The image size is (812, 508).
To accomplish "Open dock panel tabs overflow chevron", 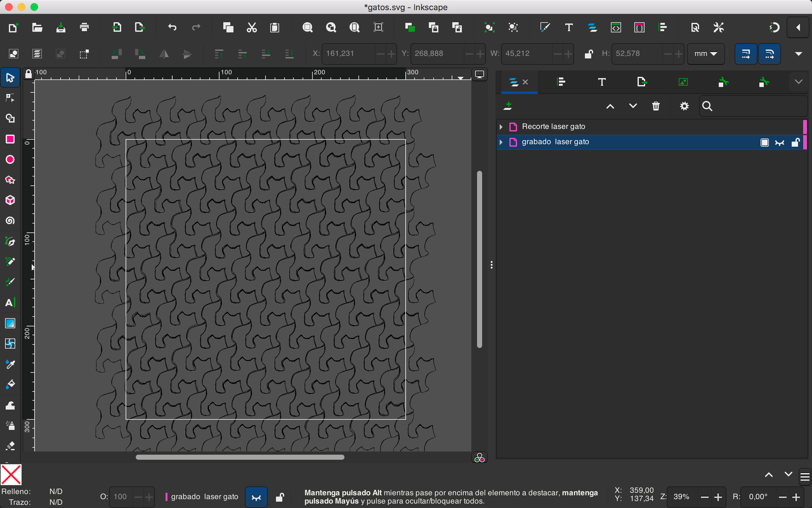I will point(798,82).
